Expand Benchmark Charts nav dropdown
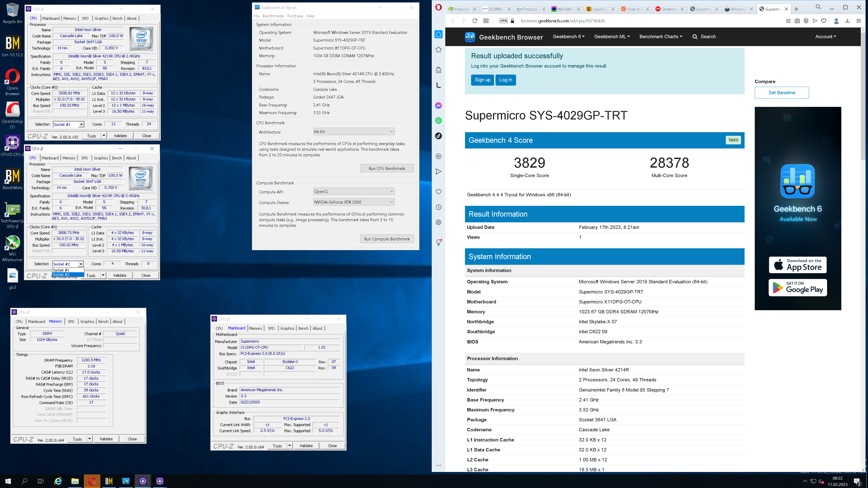This screenshot has width=868, height=488. pyautogui.click(x=660, y=37)
